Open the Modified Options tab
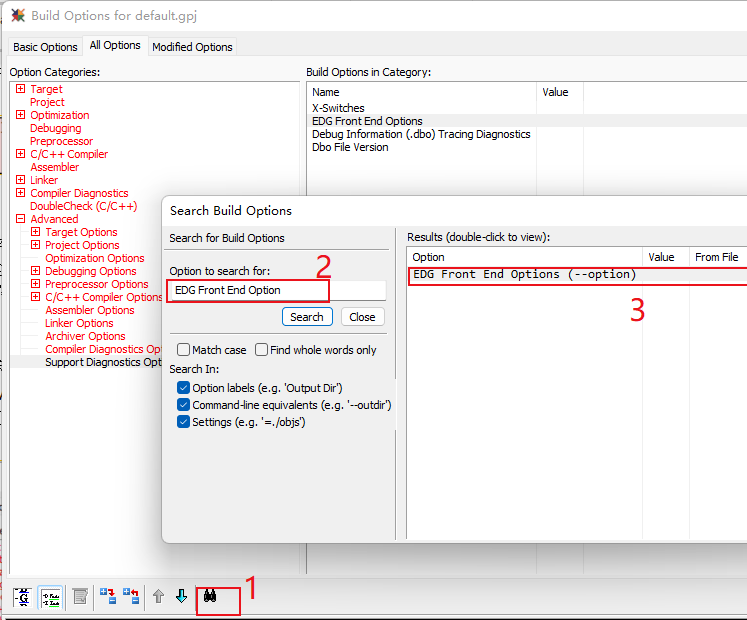Viewport: 747px width, 620px height. coord(192,47)
